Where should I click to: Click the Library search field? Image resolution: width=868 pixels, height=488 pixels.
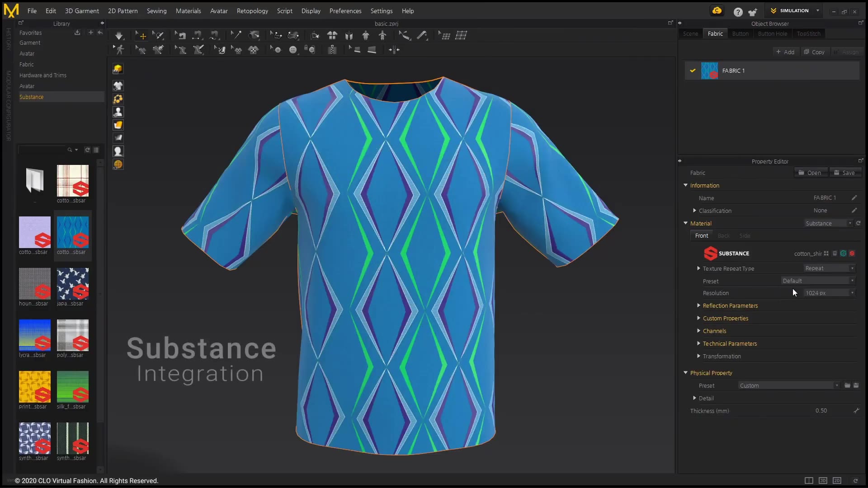coord(42,150)
